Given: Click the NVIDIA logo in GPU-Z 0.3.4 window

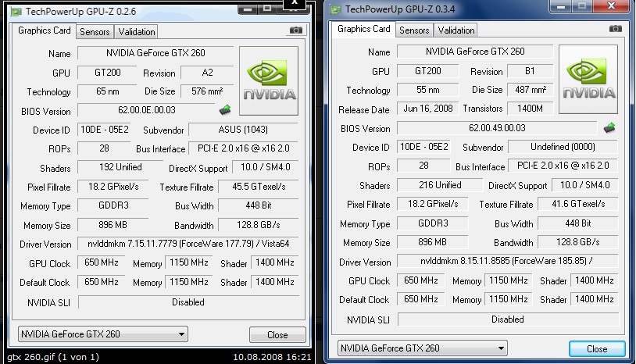Looking at the screenshot, I should (588, 79).
